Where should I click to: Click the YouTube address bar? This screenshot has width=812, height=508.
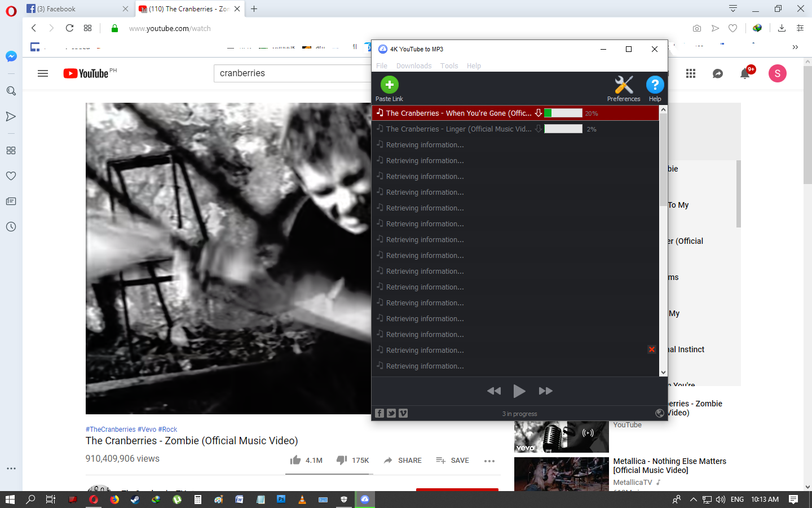click(x=395, y=28)
